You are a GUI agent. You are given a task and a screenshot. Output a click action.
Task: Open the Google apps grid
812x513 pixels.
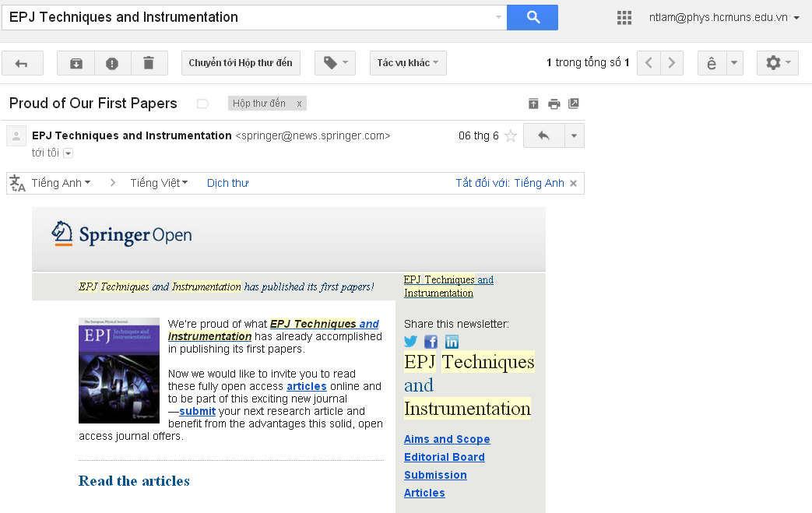(624, 18)
